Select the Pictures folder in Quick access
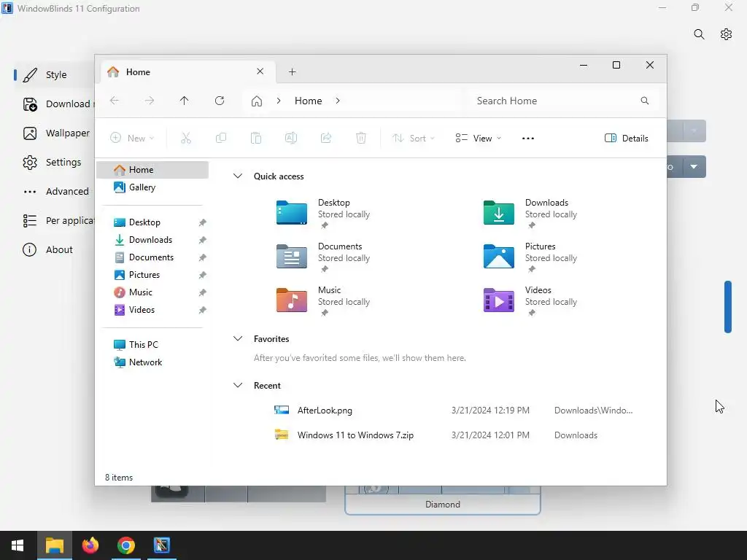This screenshot has height=560, width=747. [x=531, y=257]
